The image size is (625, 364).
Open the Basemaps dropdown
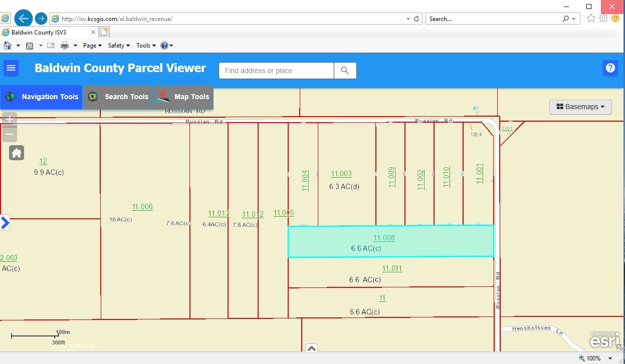point(580,107)
